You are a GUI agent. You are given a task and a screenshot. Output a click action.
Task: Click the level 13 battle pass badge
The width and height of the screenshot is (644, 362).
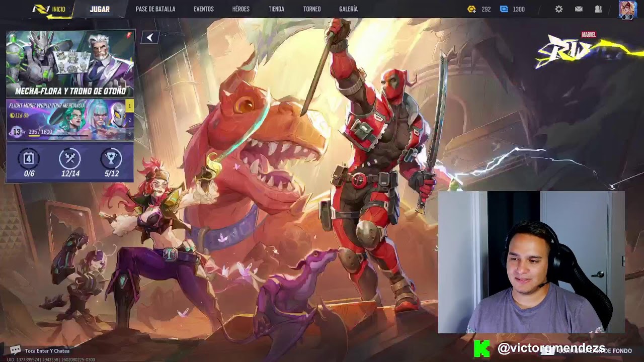pyautogui.click(x=17, y=132)
